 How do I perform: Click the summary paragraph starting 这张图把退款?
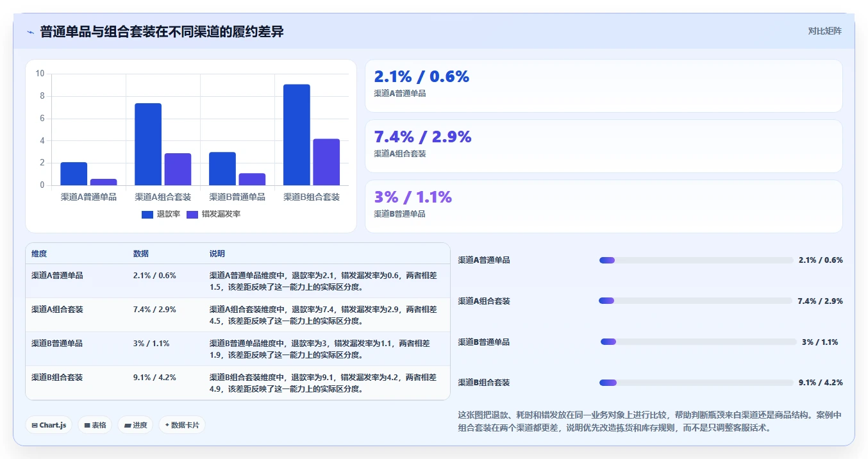click(x=649, y=421)
